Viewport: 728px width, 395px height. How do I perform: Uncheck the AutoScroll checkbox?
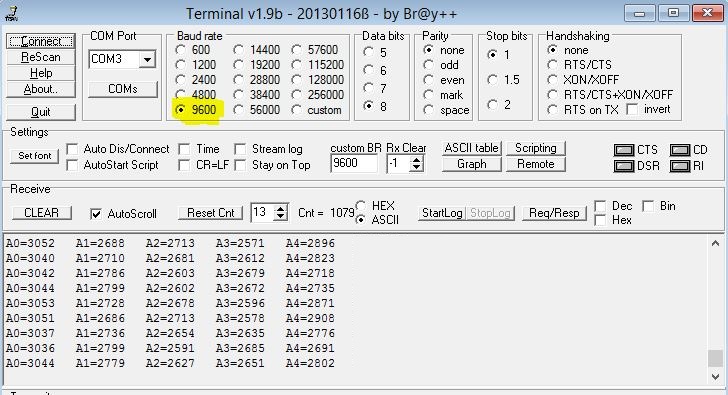tap(96, 214)
